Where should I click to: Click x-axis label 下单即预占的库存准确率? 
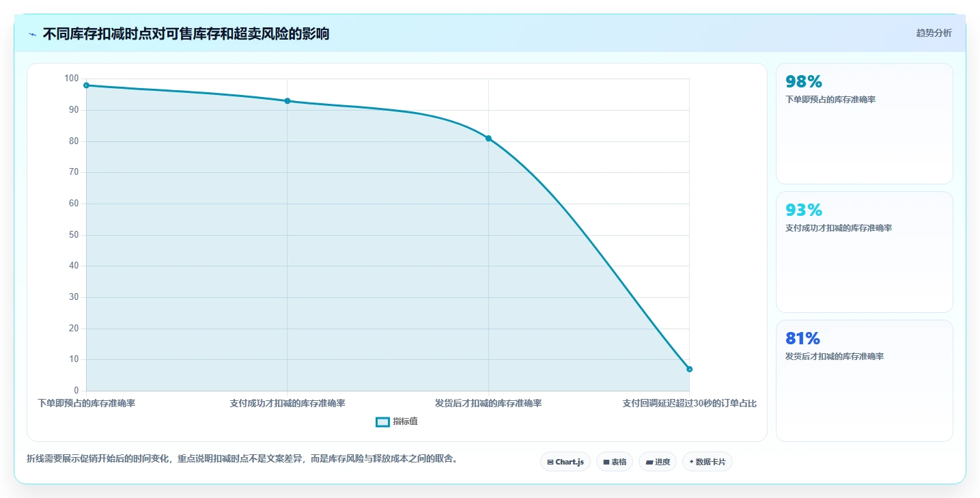click(x=86, y=404)
